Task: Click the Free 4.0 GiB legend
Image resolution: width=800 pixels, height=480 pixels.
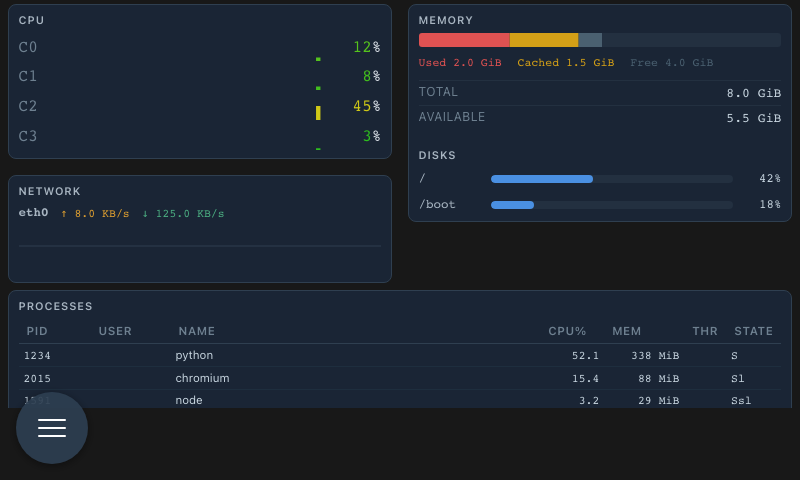Action: coord(671,63)
